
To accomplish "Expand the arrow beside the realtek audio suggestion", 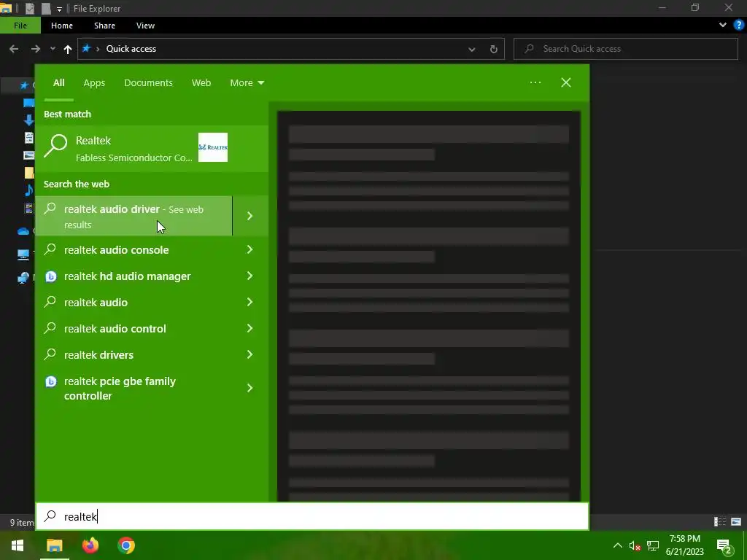I will pyautogui.click(x=249, y=302).
